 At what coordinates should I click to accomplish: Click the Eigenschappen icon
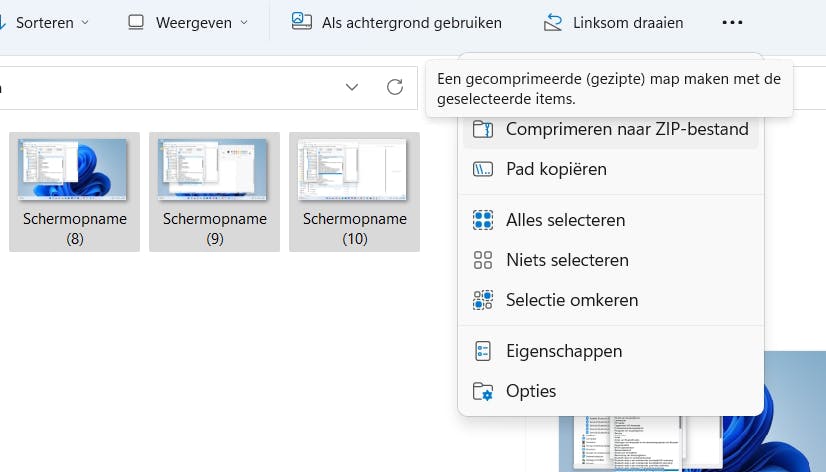[483, 351]
